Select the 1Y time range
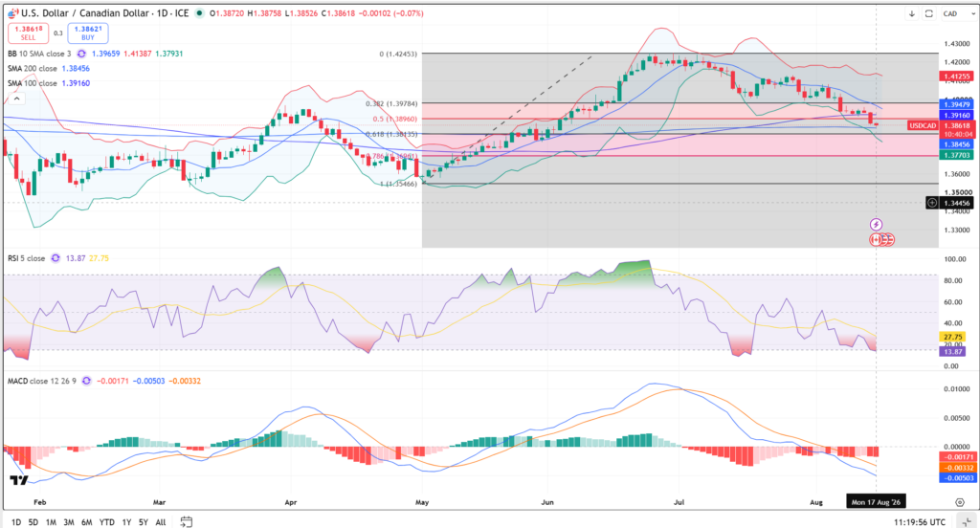This screenshot has width=980, height=528. tap(126, 521)
